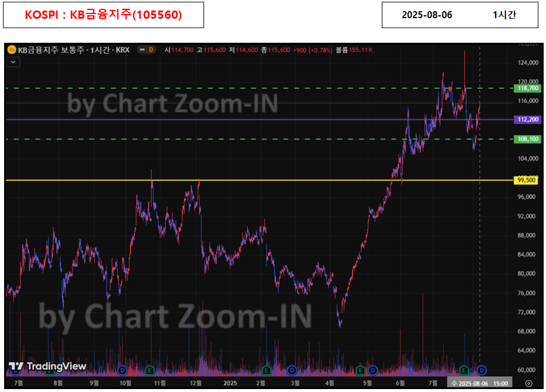Click the 124,000 price axis label
Image resolution: width=546 pixels, height=392 pixels.
(x=528, y=63)
